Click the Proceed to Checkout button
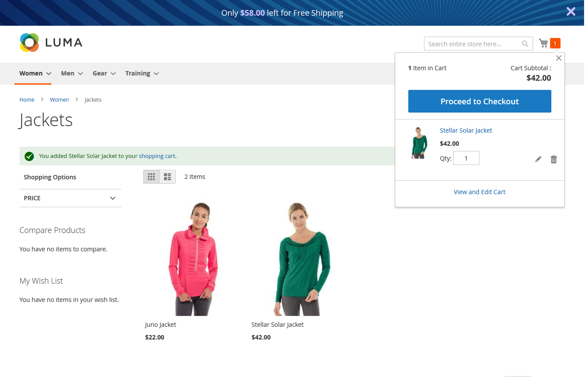The image size is (588, 377). click(x=479, y=101)
